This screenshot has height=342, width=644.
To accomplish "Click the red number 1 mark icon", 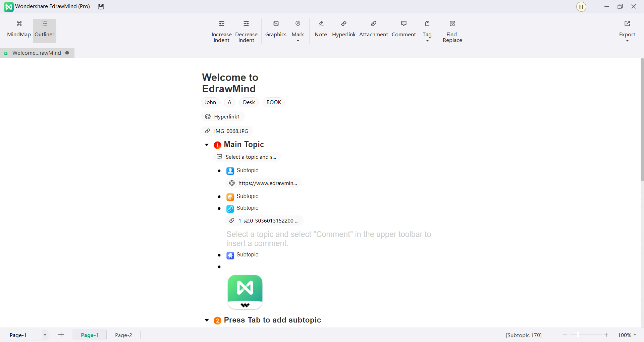I will (x=217, y=145).
